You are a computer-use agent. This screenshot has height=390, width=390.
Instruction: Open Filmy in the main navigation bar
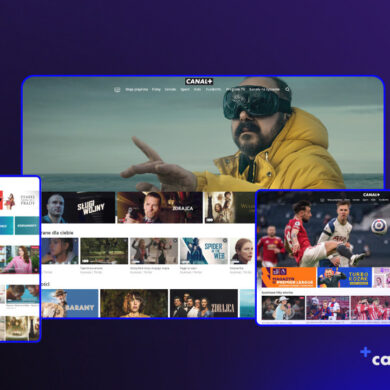click(x=156, y=89)
